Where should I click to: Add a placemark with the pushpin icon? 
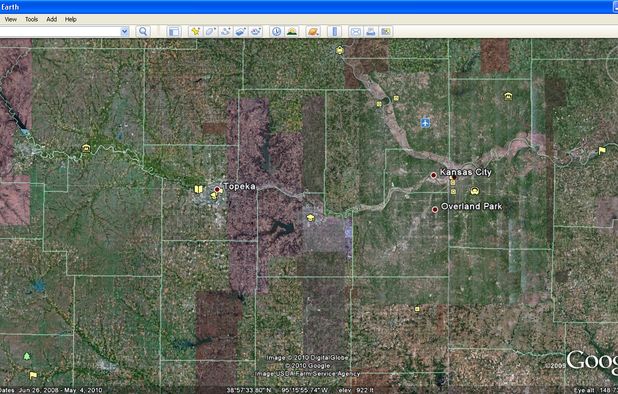click(195, 32)
